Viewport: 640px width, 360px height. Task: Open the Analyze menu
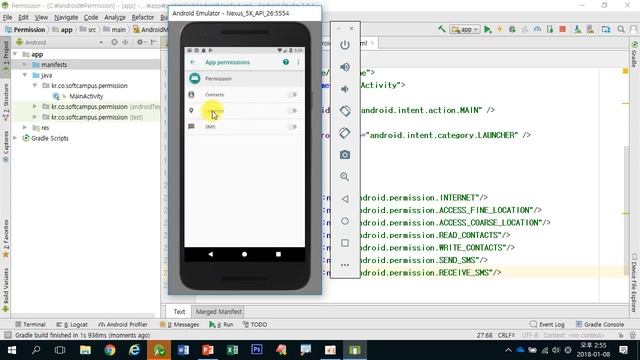pos(115,17)
